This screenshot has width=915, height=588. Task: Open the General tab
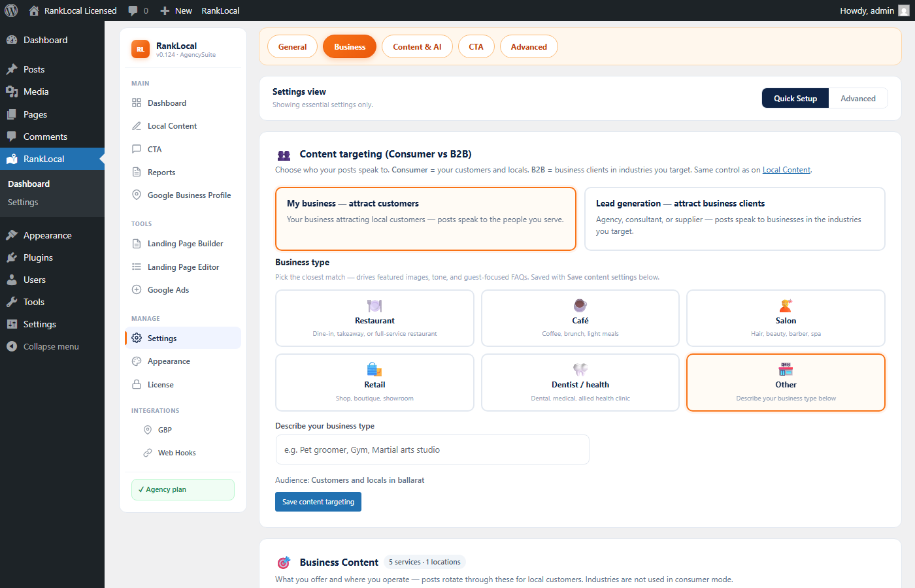click(292, 46)
